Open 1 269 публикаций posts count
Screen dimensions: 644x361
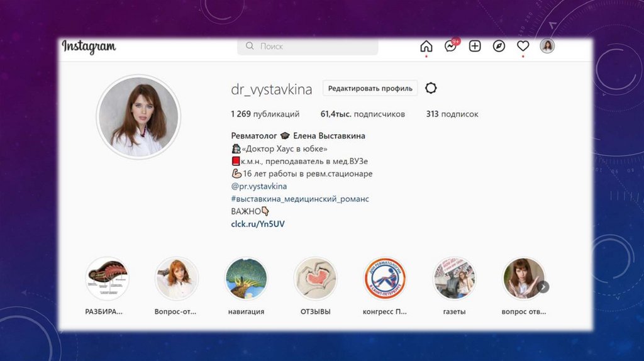[x=265, y=114]
